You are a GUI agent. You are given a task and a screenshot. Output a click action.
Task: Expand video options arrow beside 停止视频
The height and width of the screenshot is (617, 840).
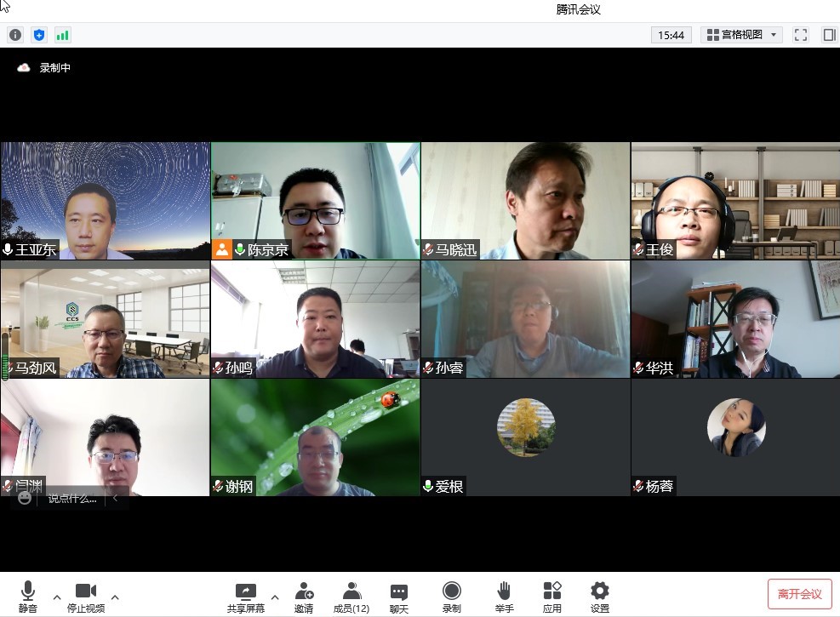pyautogui.click(x=115, y=597)
